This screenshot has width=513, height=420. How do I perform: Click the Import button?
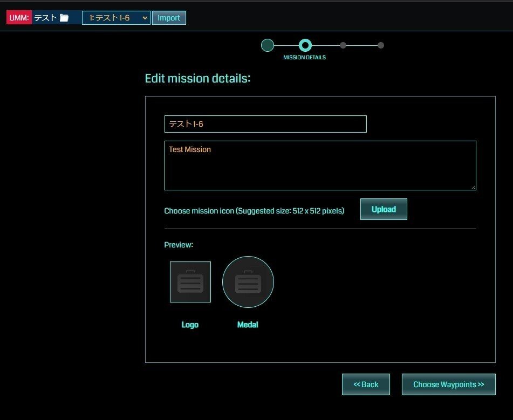[169, 18]
